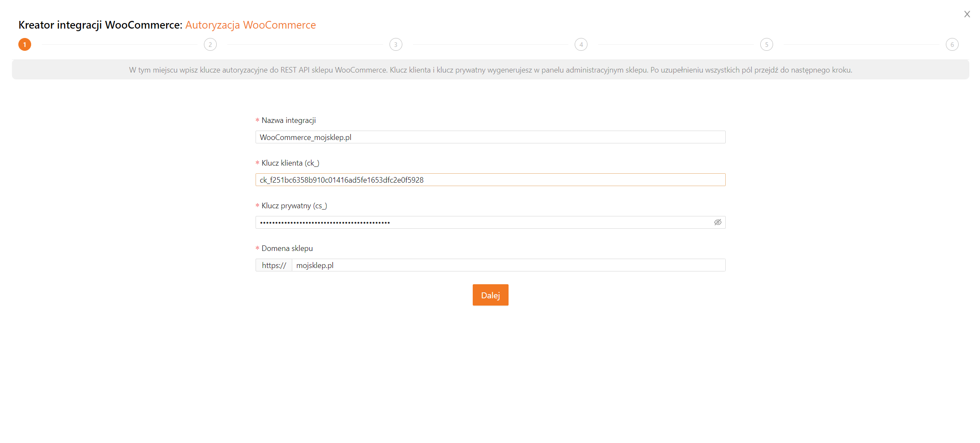
Task: Show the hidden private key value
Action: click(x=718, y=222)
